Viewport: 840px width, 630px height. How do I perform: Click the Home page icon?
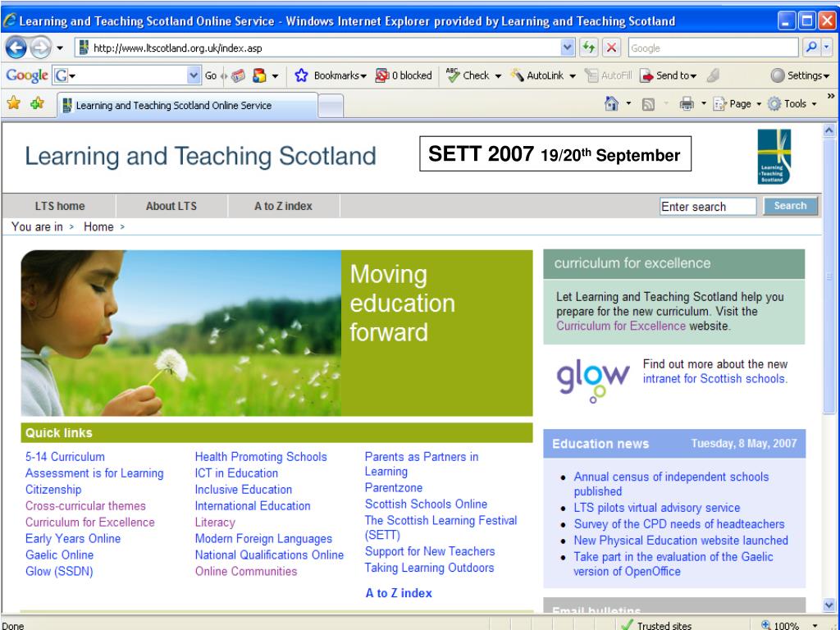click(x=611, y=103)
